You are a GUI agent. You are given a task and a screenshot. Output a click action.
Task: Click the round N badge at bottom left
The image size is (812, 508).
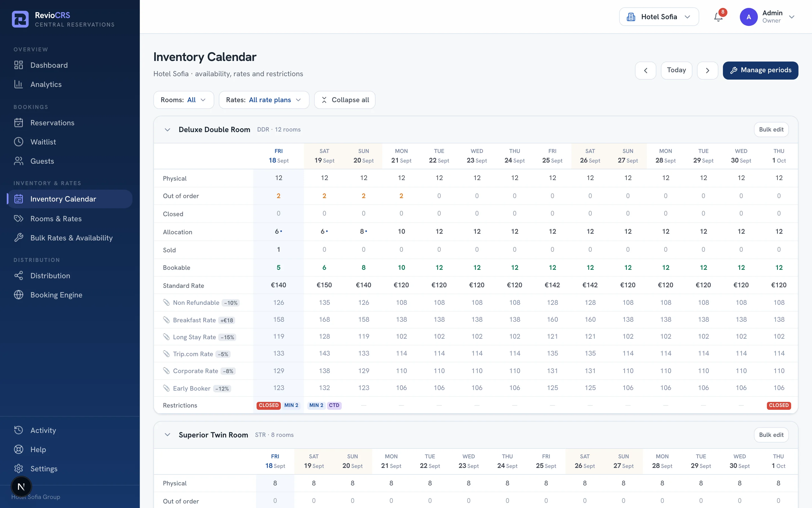tap(21, 487)
